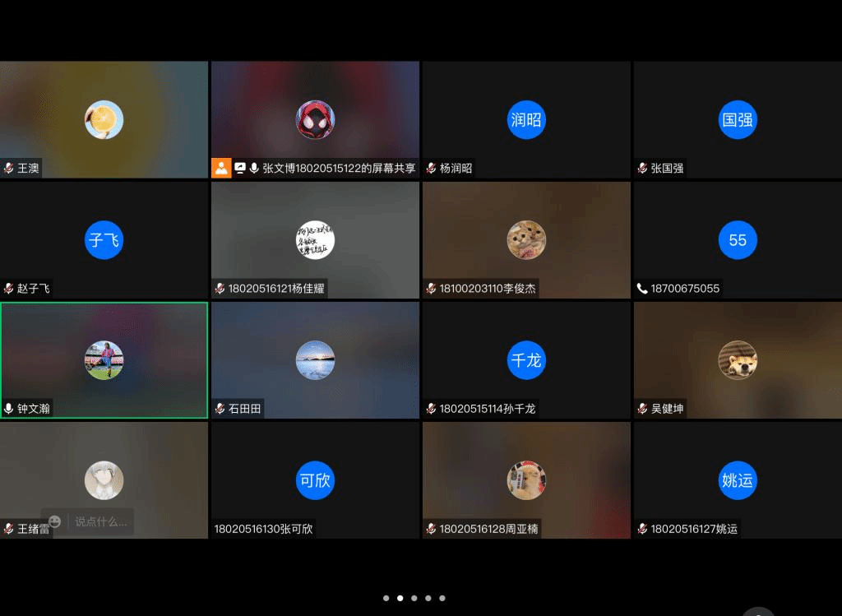Image resolution: width=842 pixels, height=616 pixels.
Task: Switch to the third gallery page dot
Action: click(x=414, y=598)
